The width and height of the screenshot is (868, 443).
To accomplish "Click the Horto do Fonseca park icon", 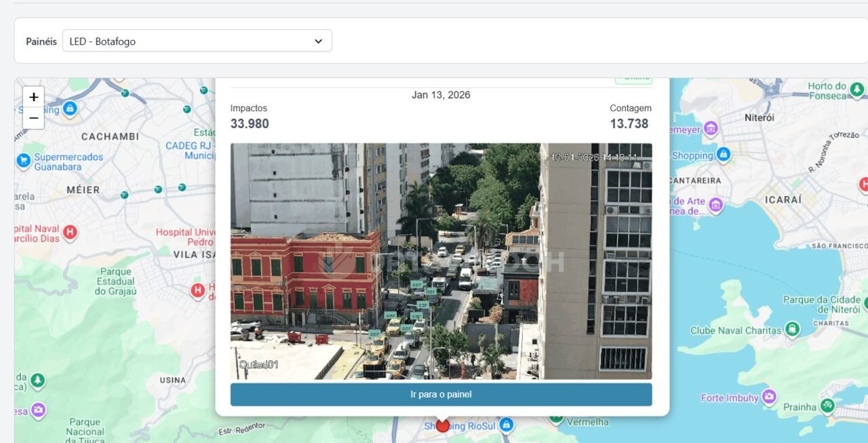I will tap(857, 90).
